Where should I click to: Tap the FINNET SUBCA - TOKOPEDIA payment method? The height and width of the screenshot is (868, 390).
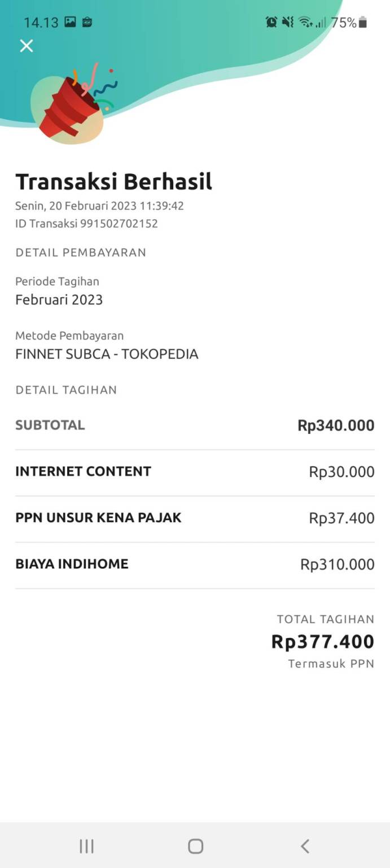(x=107, y=354)
